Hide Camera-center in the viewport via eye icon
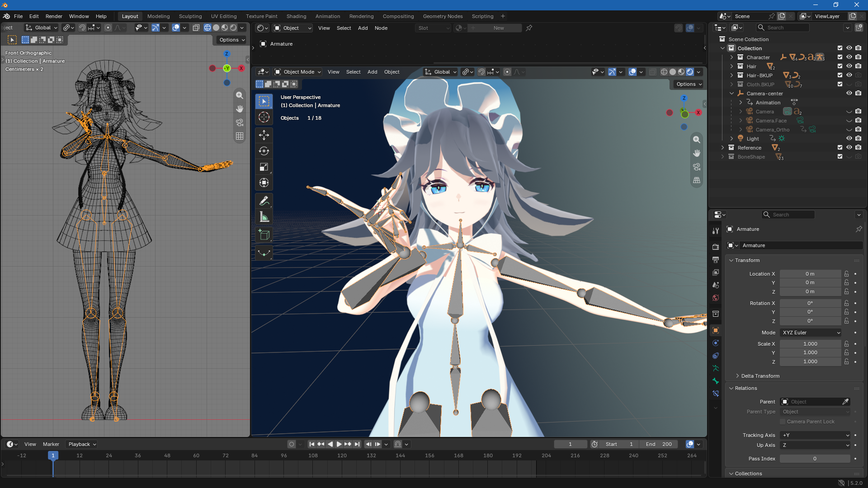Screen dimensions: 868x488 [x=849, y=94]
